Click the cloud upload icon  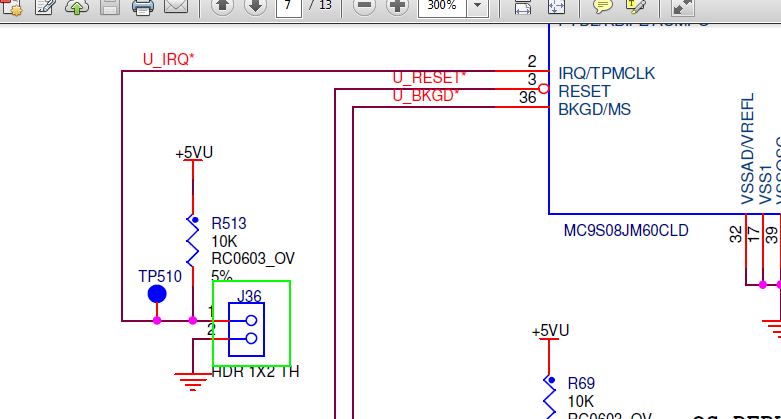point(77,7)
